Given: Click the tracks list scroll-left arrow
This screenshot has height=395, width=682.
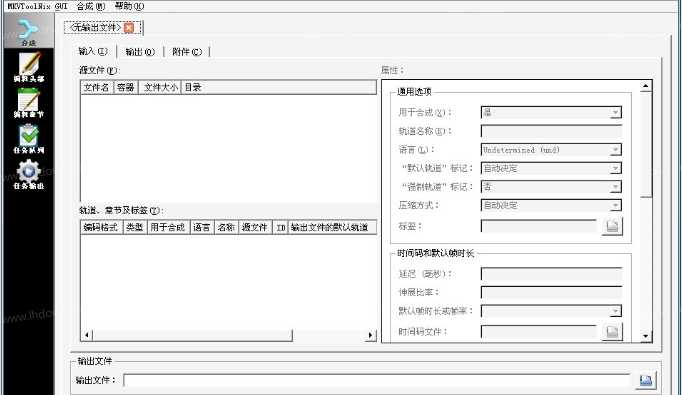Looking at the screenshot, I should pyautogui.click(x=87, y=335).
